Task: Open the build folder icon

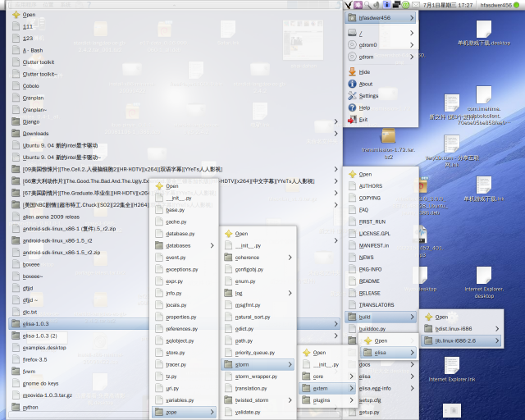Action: point(352,317)
